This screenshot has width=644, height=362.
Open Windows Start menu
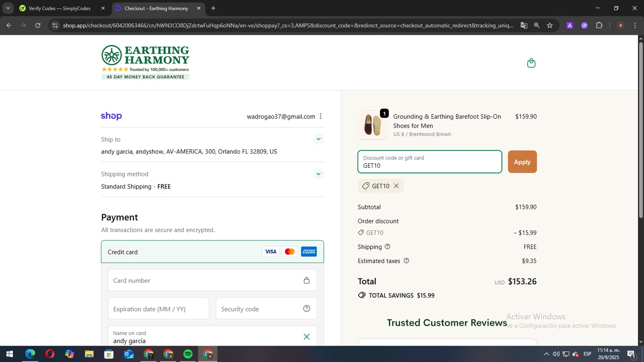[9, 354]
